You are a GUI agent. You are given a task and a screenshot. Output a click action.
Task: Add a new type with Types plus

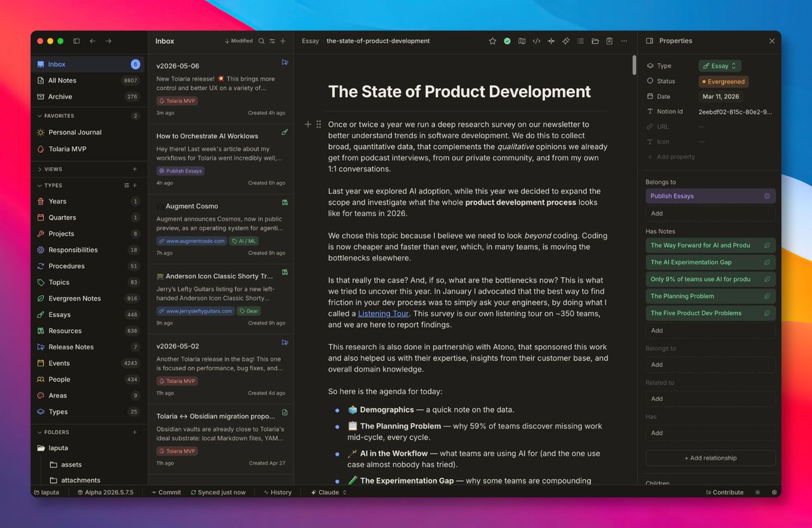[135, 185]
